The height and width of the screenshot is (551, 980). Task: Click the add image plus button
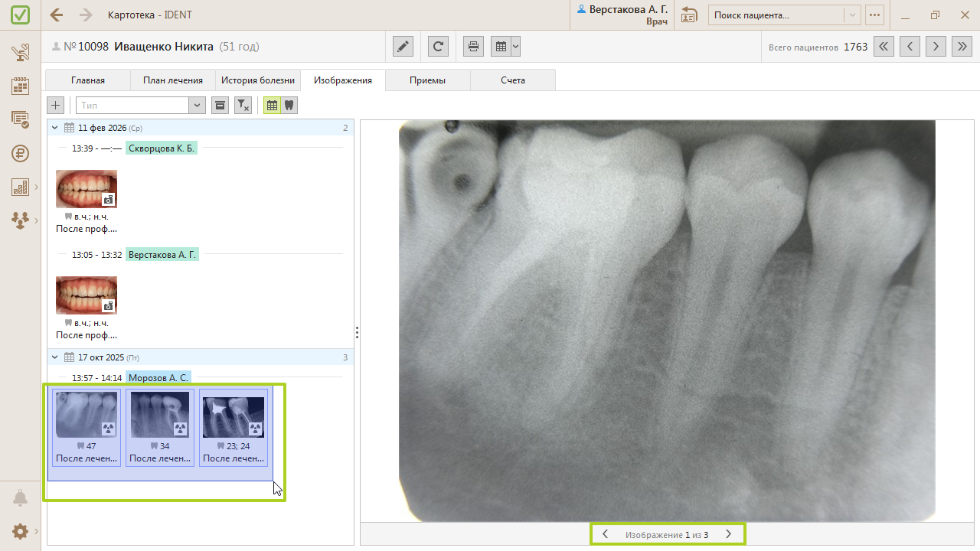56,106
